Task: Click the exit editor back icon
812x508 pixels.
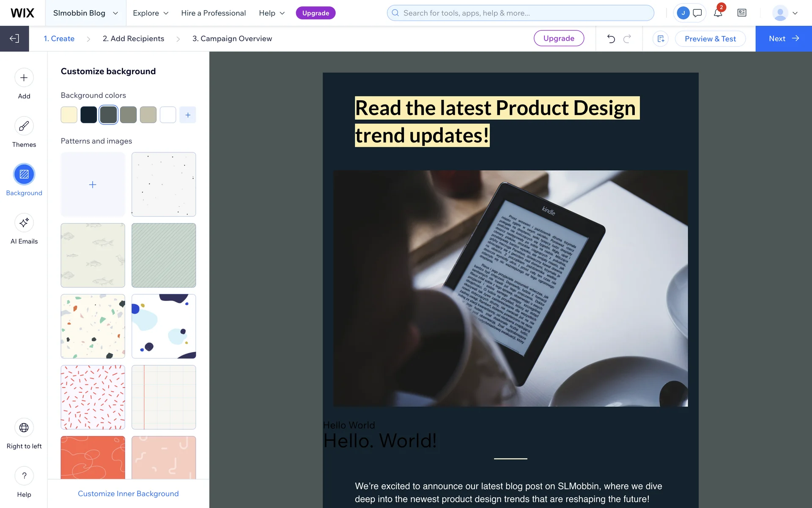Action: pyautogui.click(x=14, y=39)
